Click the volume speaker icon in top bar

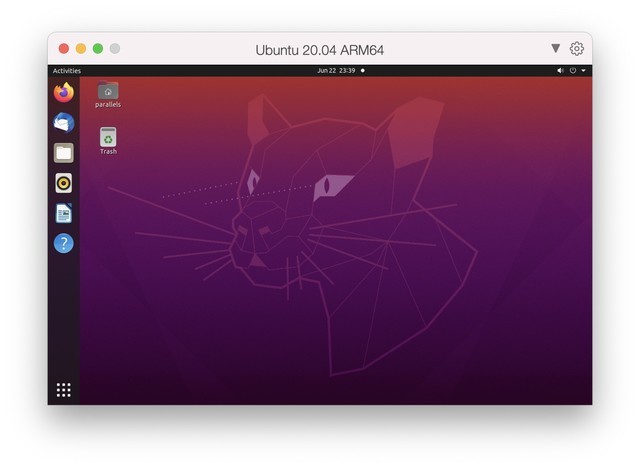pyautogui.click(x=560, y=71)
